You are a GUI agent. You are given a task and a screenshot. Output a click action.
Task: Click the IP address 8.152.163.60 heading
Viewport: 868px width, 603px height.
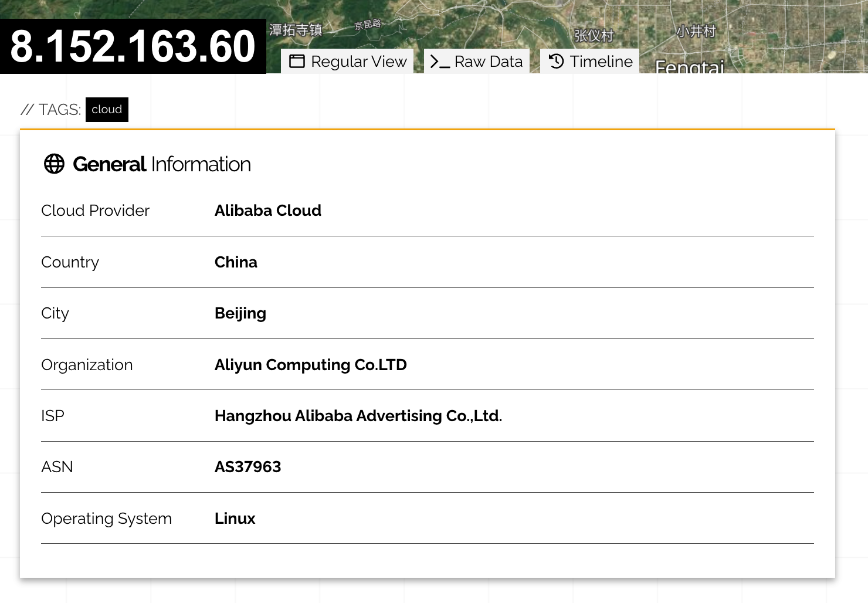pos(133,46)
